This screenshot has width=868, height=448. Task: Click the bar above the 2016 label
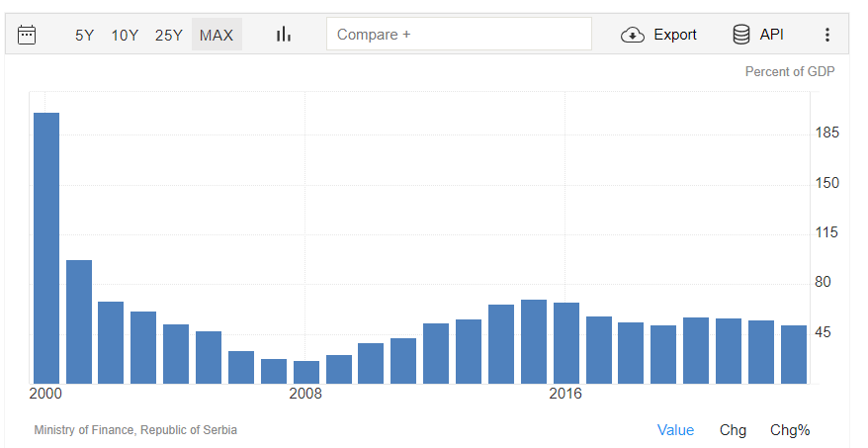(566, 342)
